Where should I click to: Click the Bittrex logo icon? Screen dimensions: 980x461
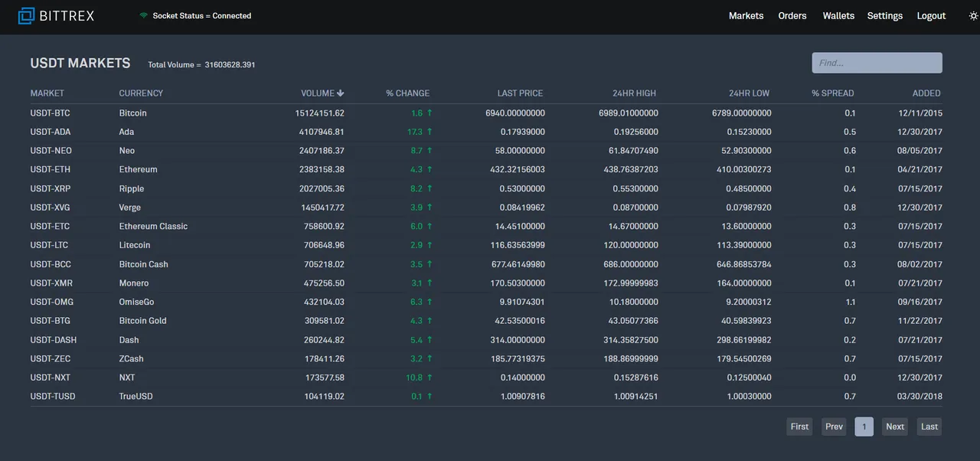pos(27,15)
